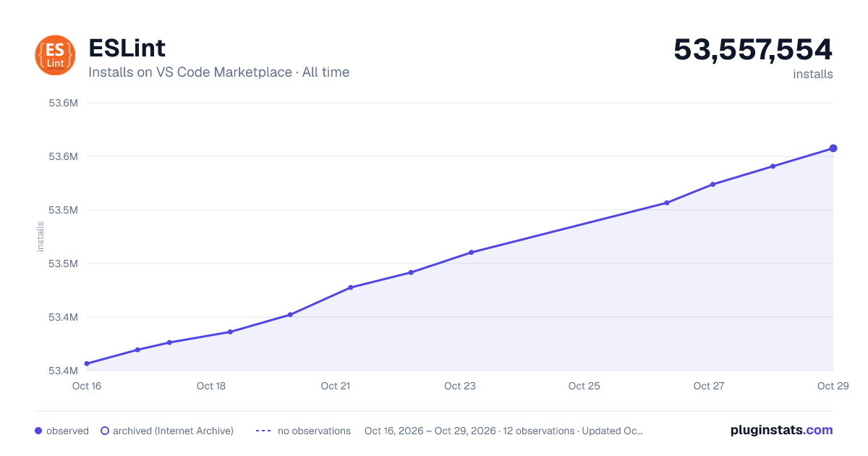Click the filled 'observed' legend dot
Viewport: 868px width, 456px height.
coord(38,431)
